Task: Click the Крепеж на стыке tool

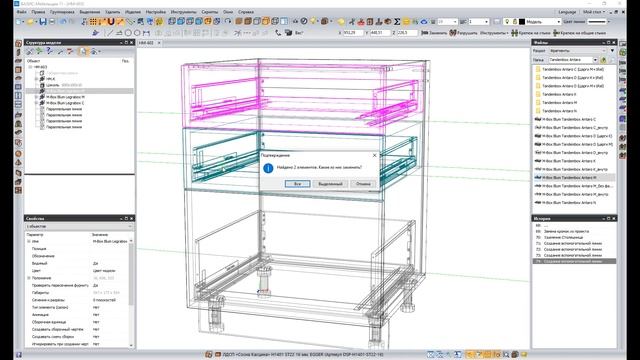Action: pyautogui.click(x=531, y=33)
